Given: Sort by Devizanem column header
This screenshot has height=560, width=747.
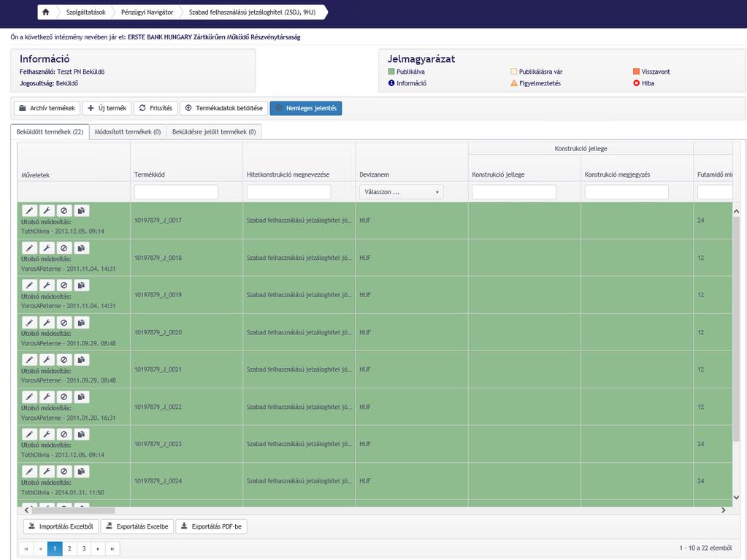Looking at the screenshot, I should (x=374, y=174).
